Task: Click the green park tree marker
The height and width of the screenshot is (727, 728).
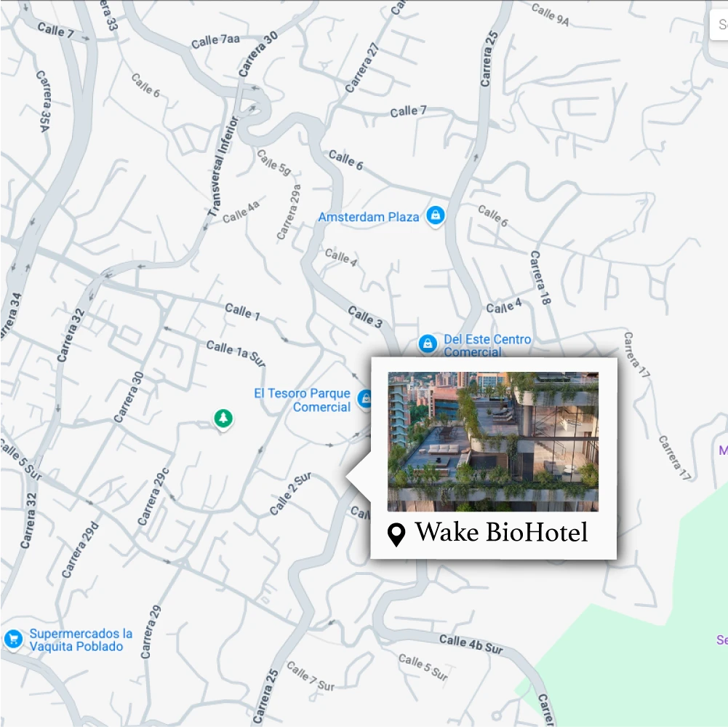Action: coord(223,418)
